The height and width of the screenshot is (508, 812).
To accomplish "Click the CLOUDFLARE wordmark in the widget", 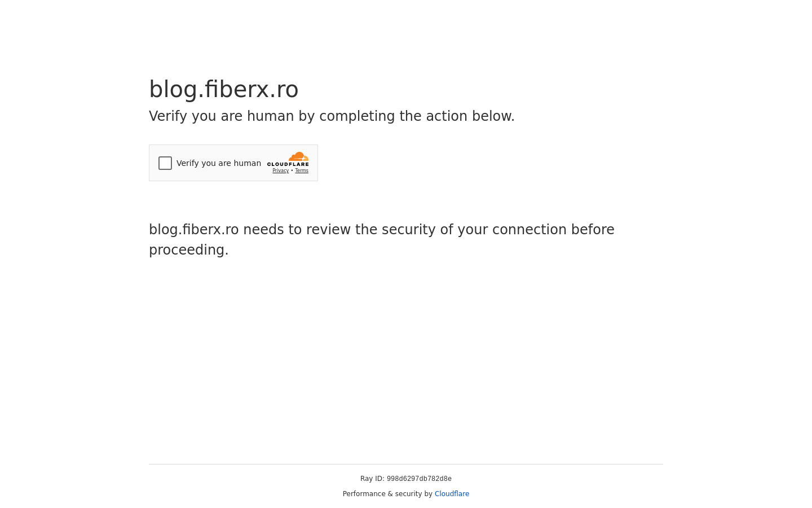I will [288, 164].
